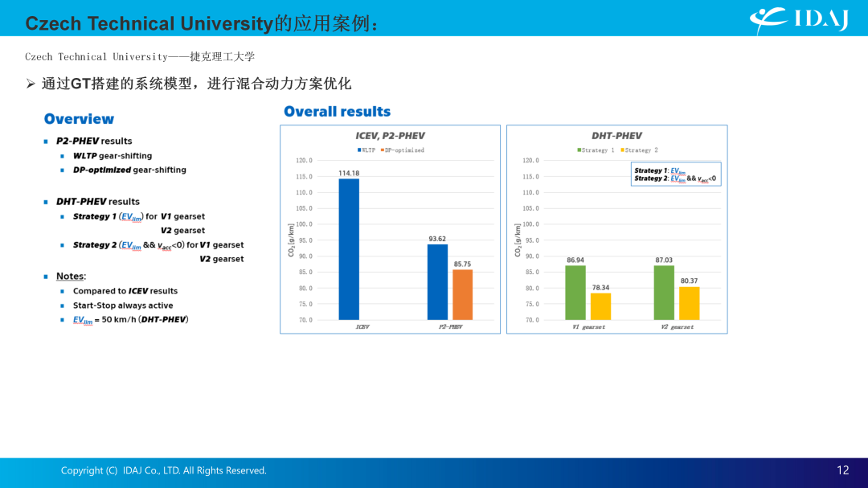This screenshot has width=868, height=488.
Task: Click the '78.34' data label
Action: (600, 288)
